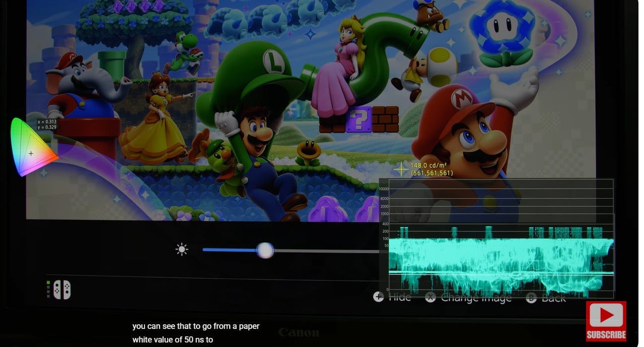Click the "10000" waveform axis label
The height and width of the screenshot is (347, 644).
(383, 189)
